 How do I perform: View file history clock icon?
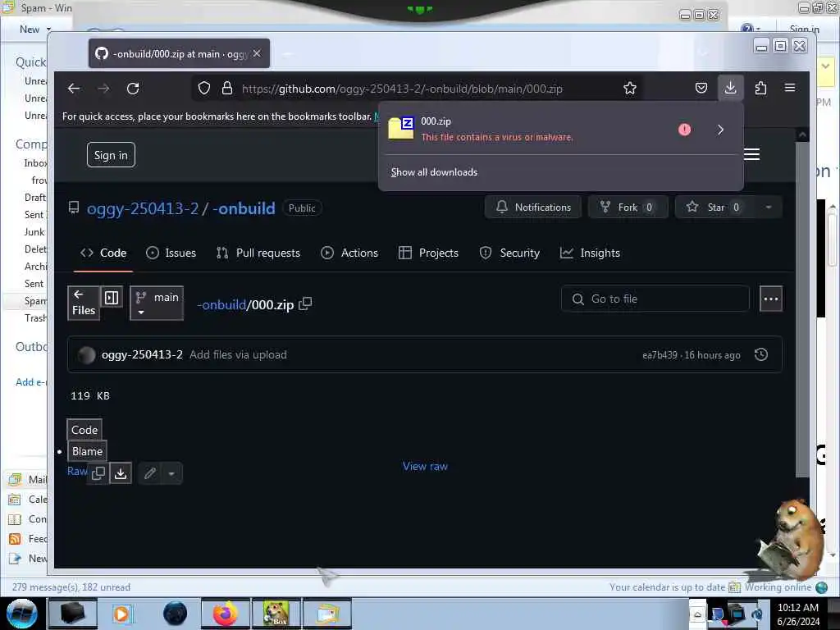pyautogui.click(x=761, y=354)
